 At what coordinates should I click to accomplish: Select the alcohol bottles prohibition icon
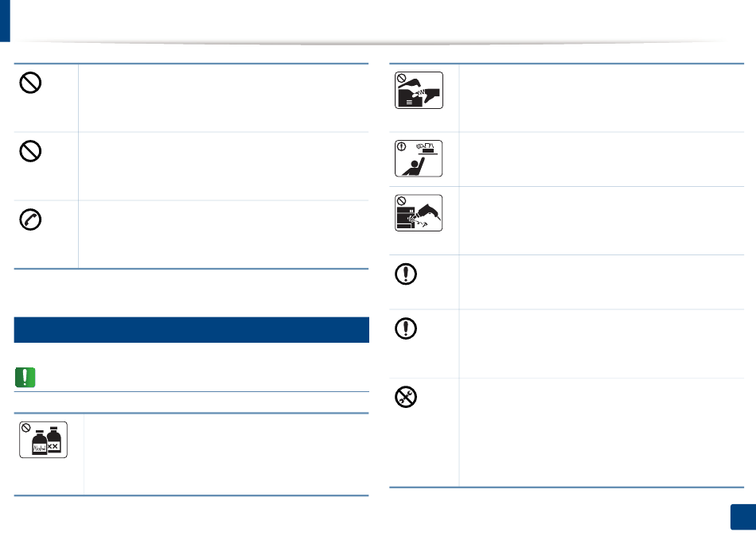tap(44, 440)
